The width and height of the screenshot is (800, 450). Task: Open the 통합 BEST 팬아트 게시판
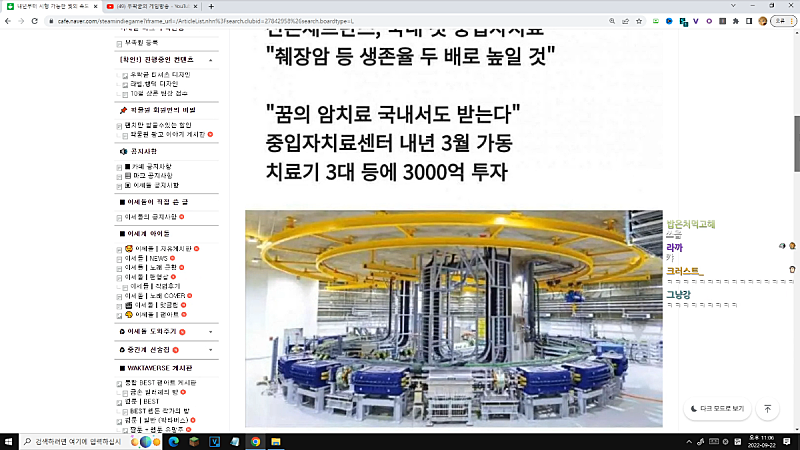160,383
